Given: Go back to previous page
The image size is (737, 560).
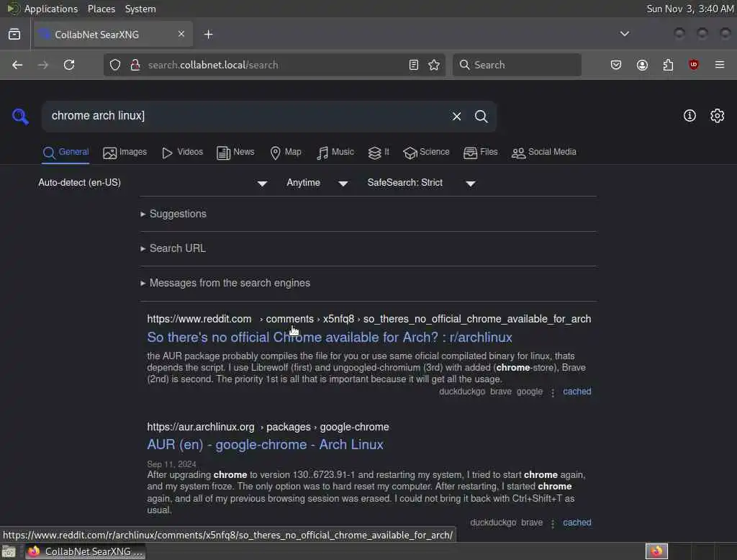Looking at the screenshot, I should pyautogui.click(x=17, y=65).
